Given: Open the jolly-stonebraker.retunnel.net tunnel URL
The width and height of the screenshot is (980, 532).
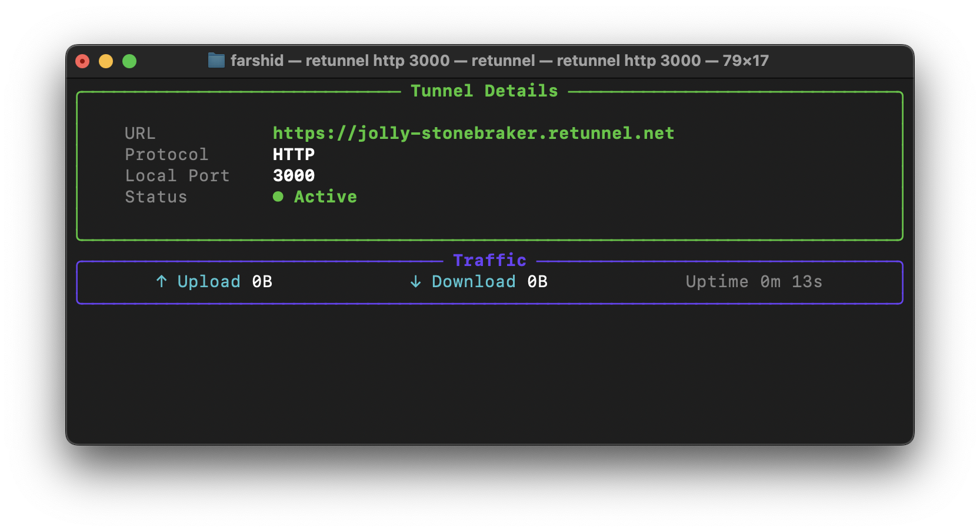Looking at the screenshot, I should click(473, 133).
